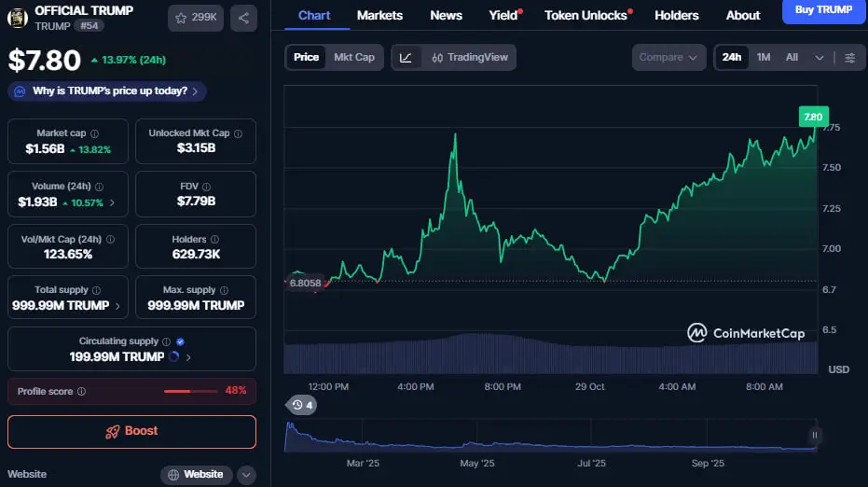Click the share icon button
The image size is (868, 487).
[242, 18]
